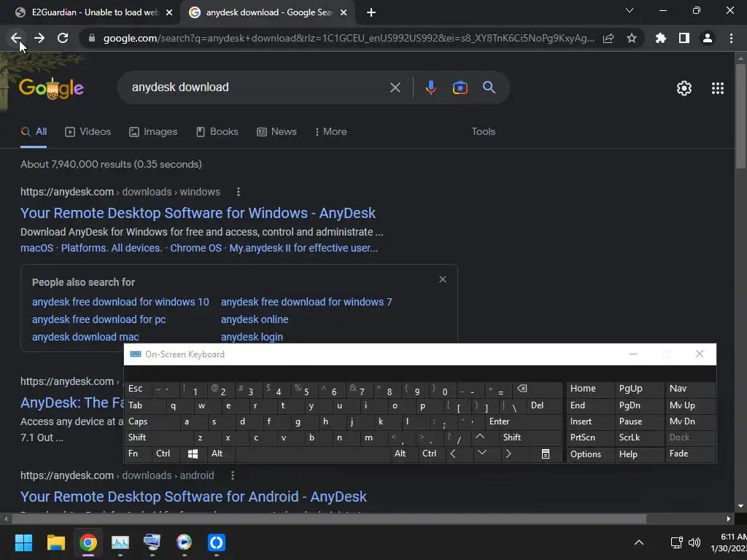Clear the search box with the X
Image resolution: width=747 pixels, height=560 pixels.
pos(395,87)
